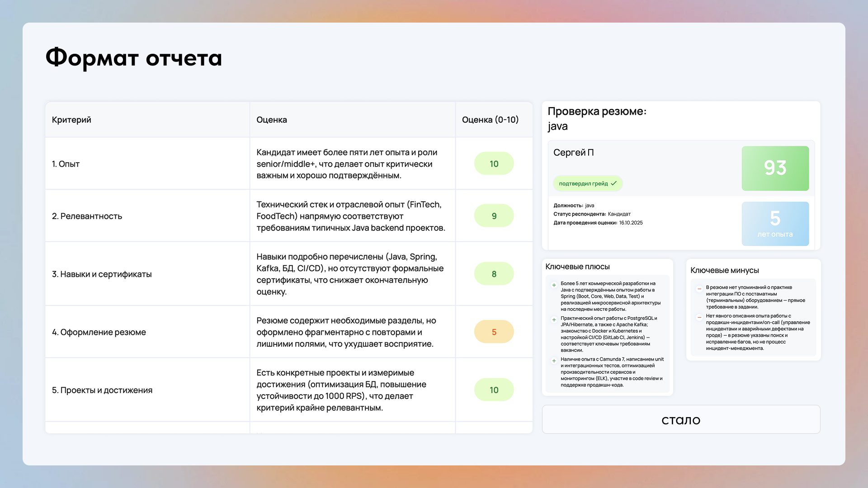Open the «Критерий» column header

click(x=71, y=120)
